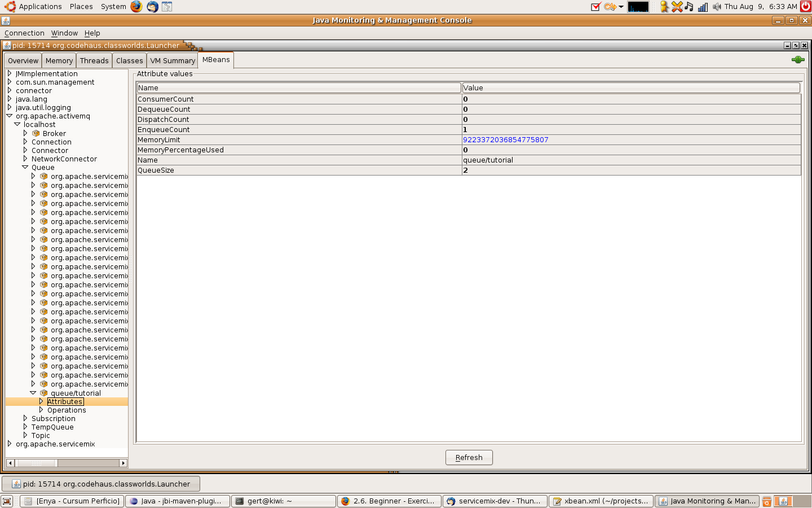This screenshot has height=508, width=812.
Task: Click the queue/tutorial MBean icon
Action: (x=44, y=393)
